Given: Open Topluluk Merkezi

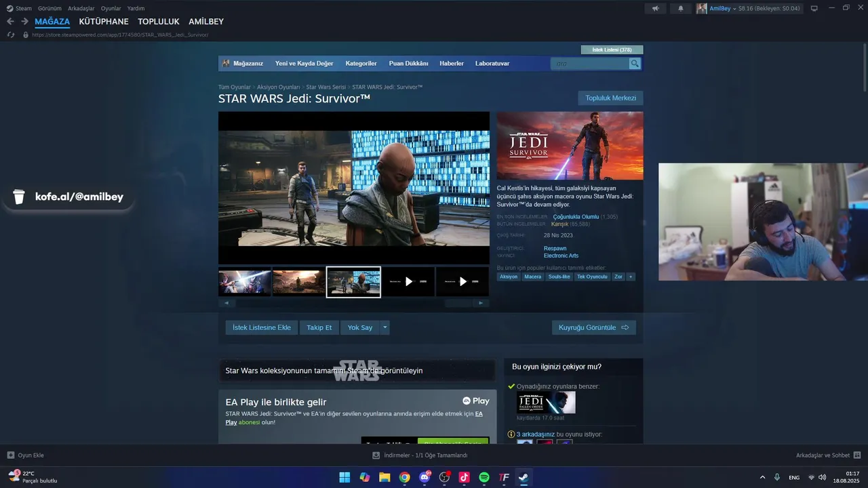Looking at the screenshot, I should 610,98.
